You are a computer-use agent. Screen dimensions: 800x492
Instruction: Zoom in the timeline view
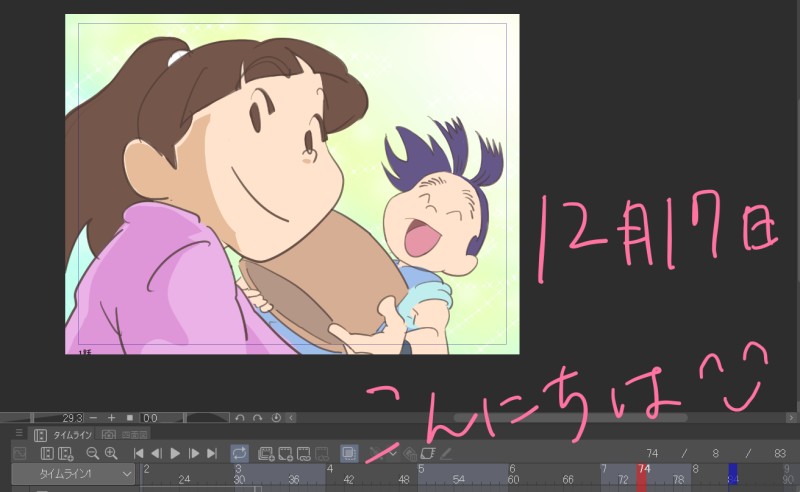point(111,453)
